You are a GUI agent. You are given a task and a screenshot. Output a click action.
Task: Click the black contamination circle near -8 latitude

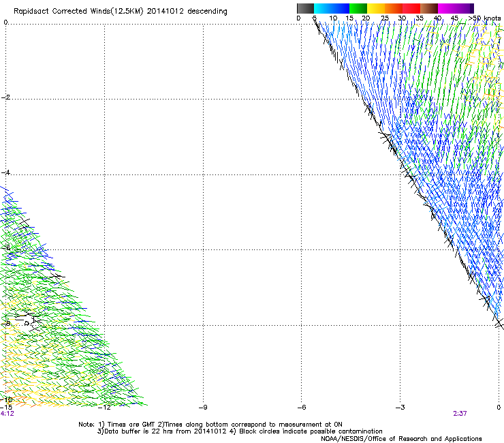tap(27, 323)
